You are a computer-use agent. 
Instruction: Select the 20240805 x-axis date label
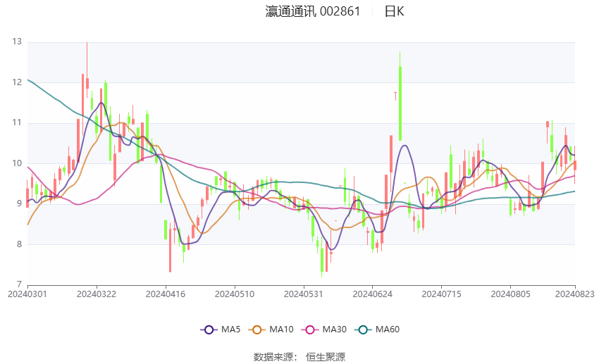(x=510, y=294)
